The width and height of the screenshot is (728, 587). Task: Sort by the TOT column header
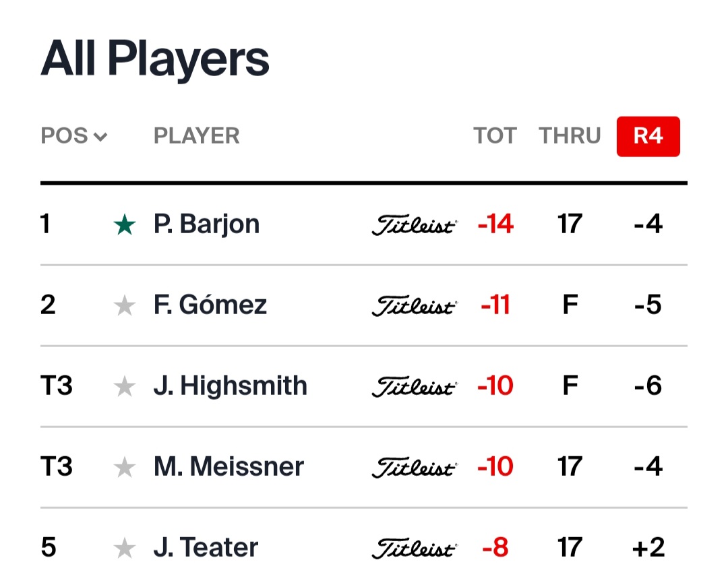tap(495, 136)
